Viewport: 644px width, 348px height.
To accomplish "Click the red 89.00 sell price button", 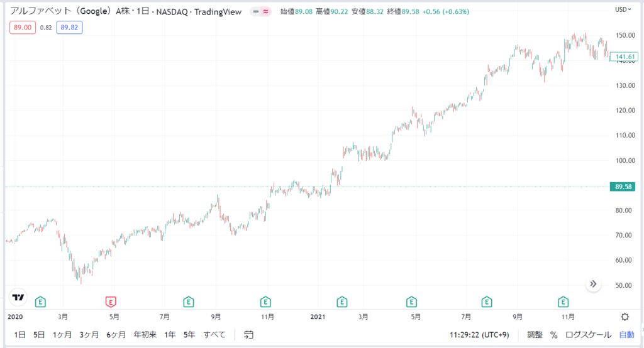I will [23, 28].
